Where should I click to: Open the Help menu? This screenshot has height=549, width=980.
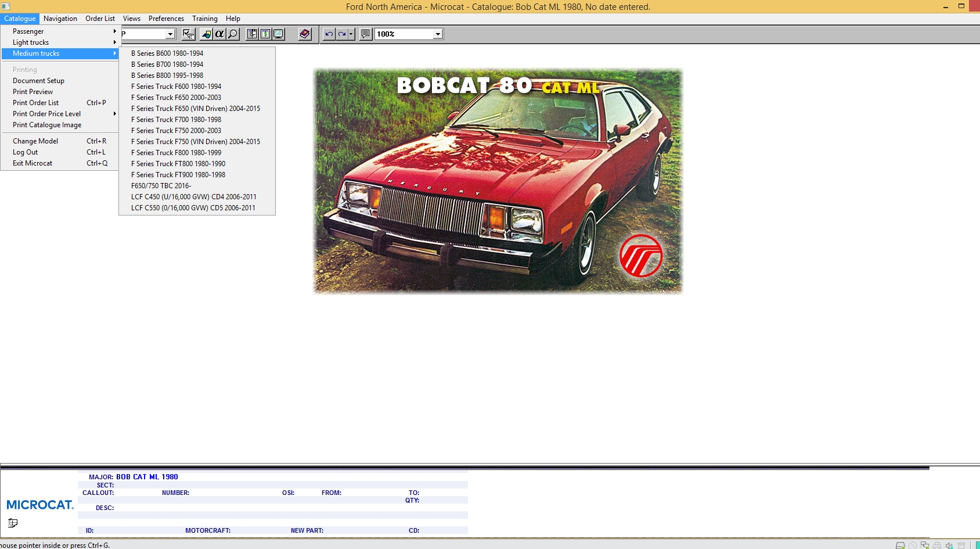click(233, 19)
